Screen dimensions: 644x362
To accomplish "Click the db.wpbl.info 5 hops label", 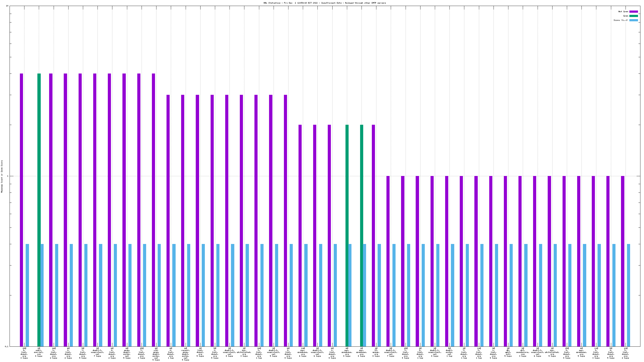I will tap(508, 352).
